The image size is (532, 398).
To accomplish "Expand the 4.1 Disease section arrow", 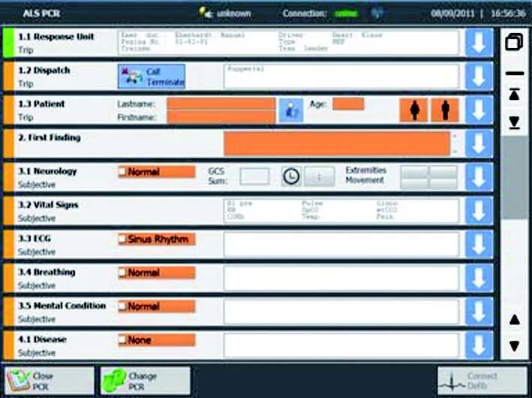I will click(479, 345).
